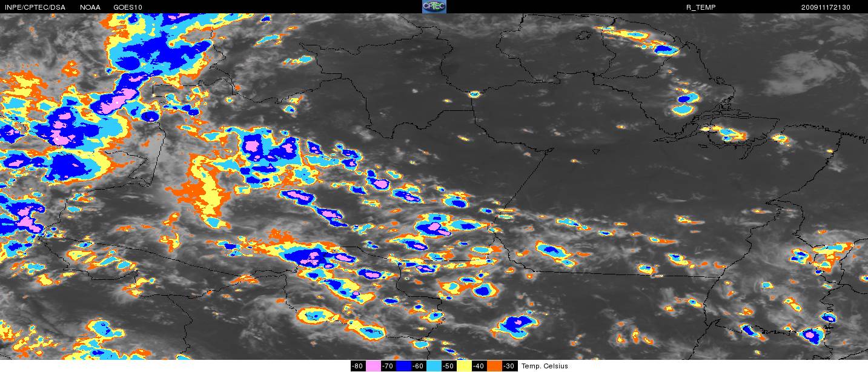The width and height of the screenshot is (868, 372).
Task: Click the CPTEC logo in the header
Action: pyautogui.click(x=434, y=6)
